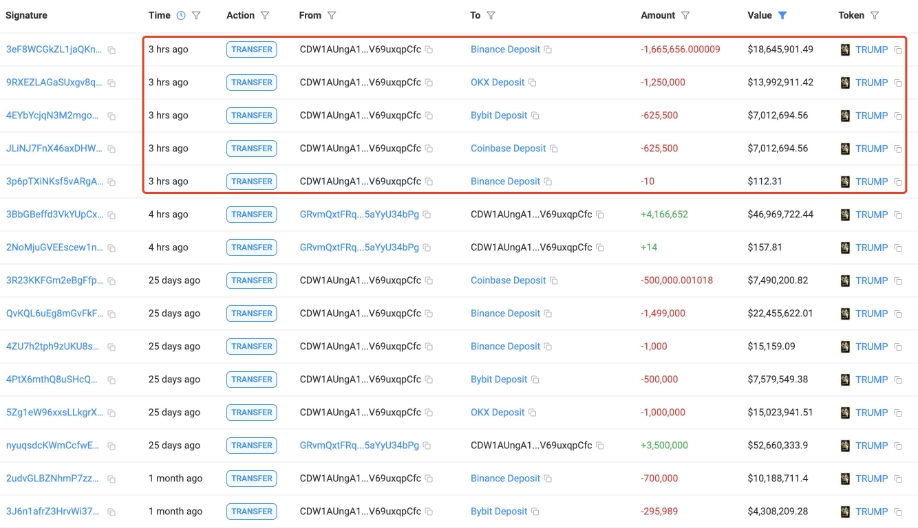Open OKX Deposit in -1,000,000 row
Image resolution: width=918 pixels, height=528 pixels.
pyautogui.click(x=497, y=413)
